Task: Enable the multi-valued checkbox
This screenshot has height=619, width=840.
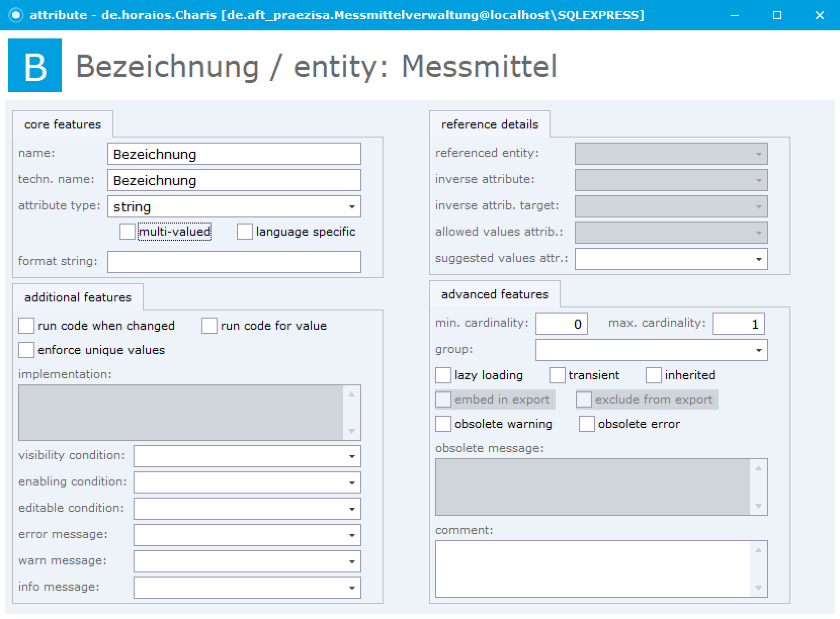Action: (128, 232)
